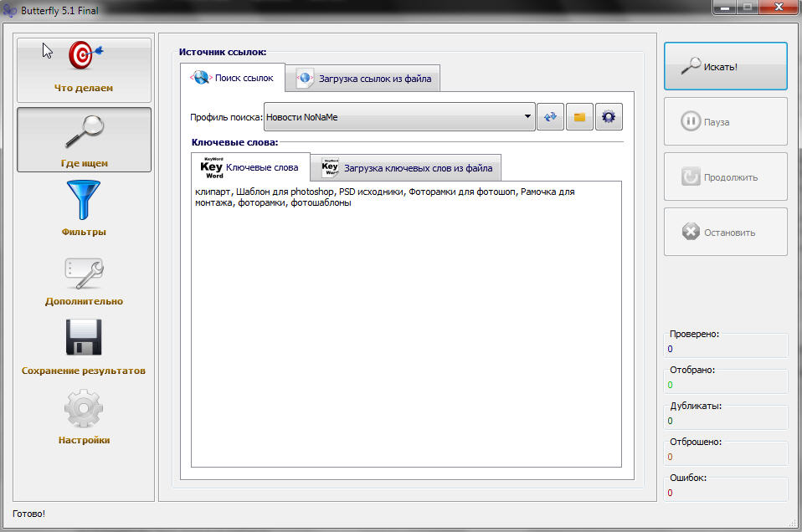Open the floppy disk 'Сохранение результатов' section
This screenshot has width=802, height=532.
tap(84, 347)
